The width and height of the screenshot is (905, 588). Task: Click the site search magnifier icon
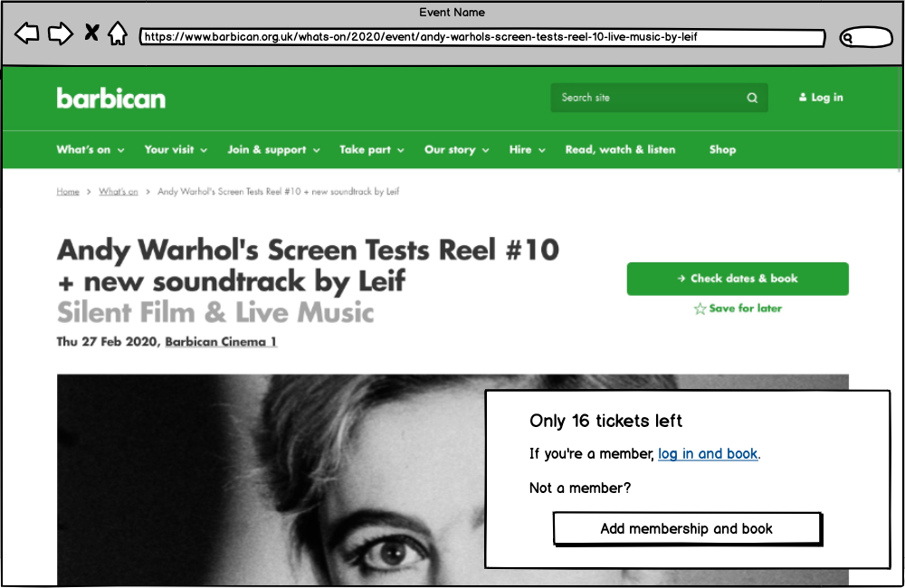coord(752,98)
